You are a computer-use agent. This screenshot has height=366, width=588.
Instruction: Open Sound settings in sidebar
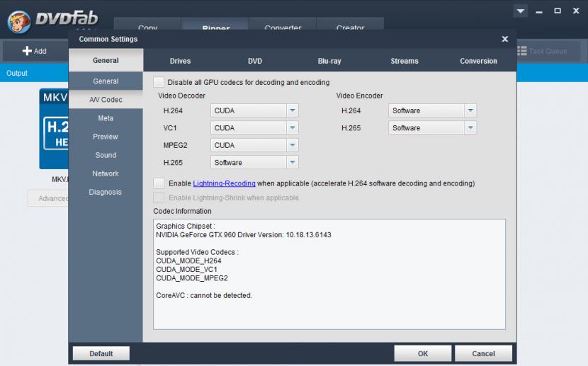pos(106,155)
